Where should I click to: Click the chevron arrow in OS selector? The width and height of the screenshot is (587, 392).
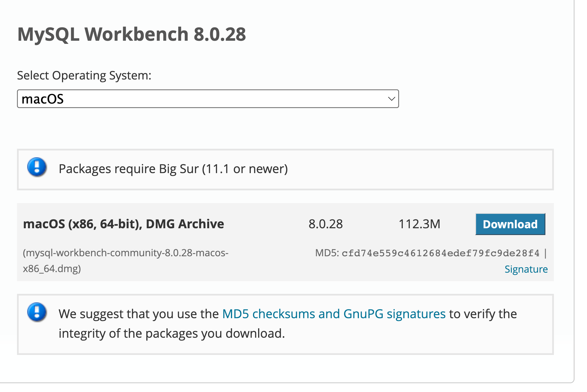(391, 99)
